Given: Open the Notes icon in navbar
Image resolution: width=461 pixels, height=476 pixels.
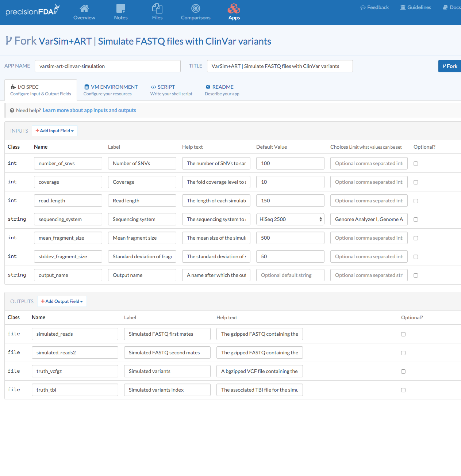Looking at the screenshot, I should (121, 8).
